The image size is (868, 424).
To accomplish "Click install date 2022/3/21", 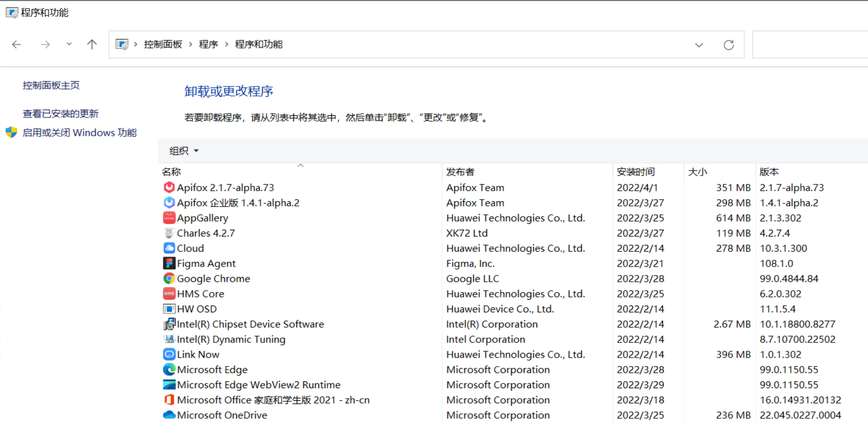I will tap(640, 263).
